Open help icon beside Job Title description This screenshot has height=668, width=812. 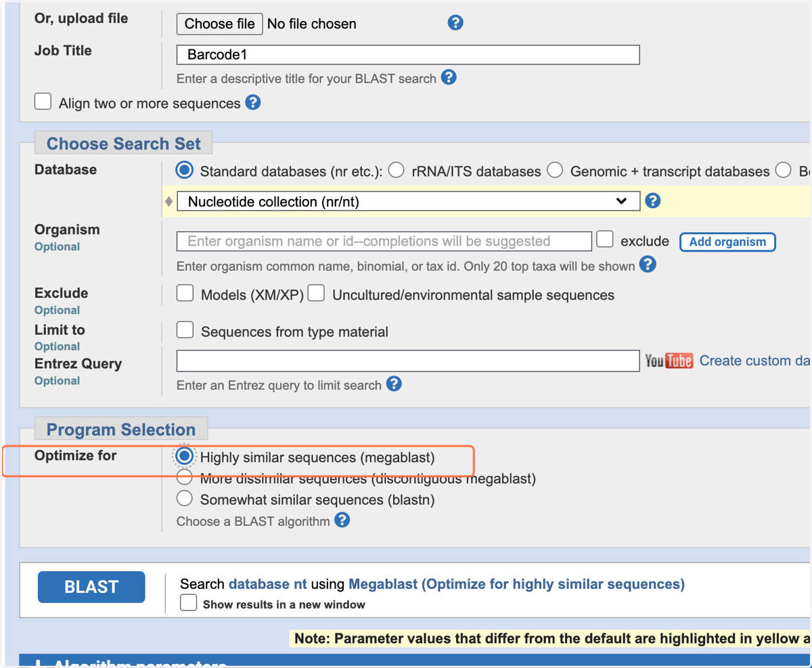(449, 77)
